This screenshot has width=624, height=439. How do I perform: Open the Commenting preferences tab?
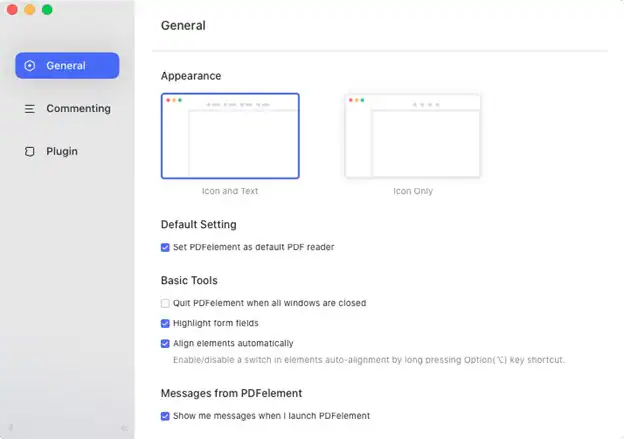[78, 109]
